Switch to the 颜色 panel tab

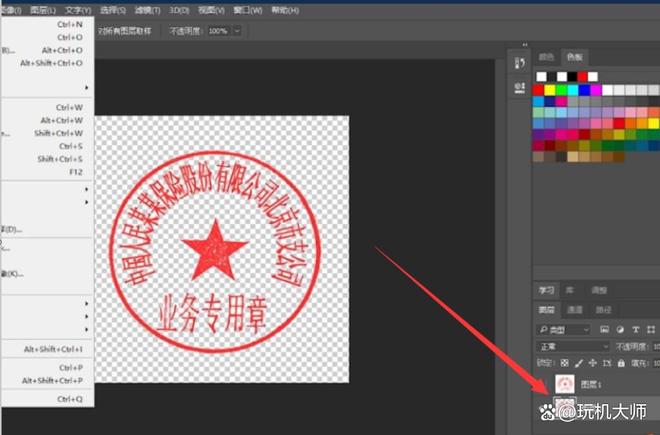point(546,57)
